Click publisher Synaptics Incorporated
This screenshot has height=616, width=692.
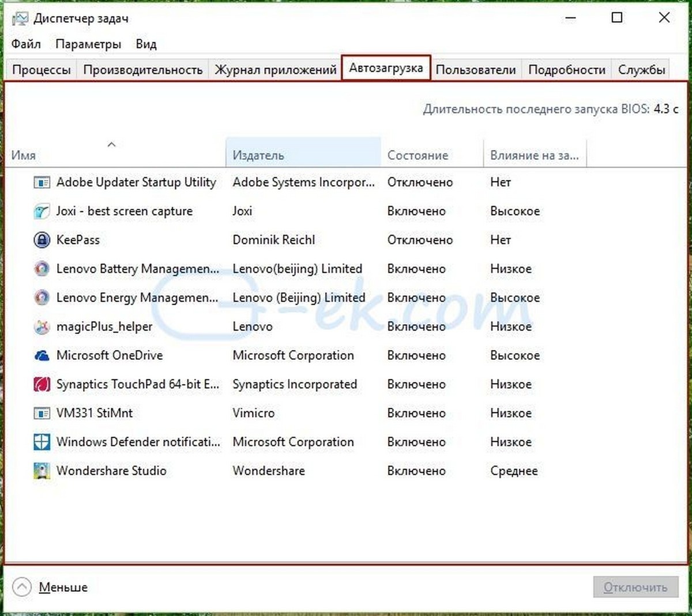click(x=295, y=384)
